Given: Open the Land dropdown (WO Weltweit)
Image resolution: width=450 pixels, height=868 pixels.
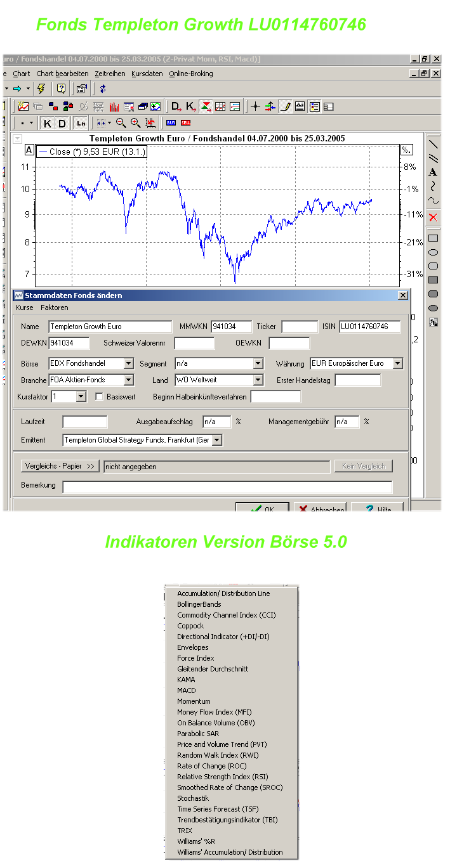Looking at the screenshot, I should click(258, 380).
